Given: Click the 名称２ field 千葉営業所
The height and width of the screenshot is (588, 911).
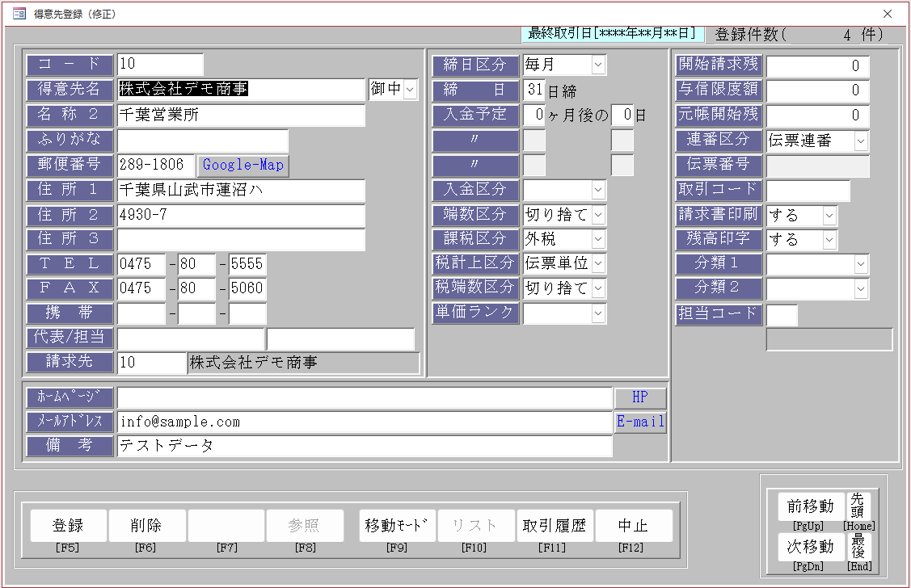Looking at the screenshot, I should pos(241,115).
